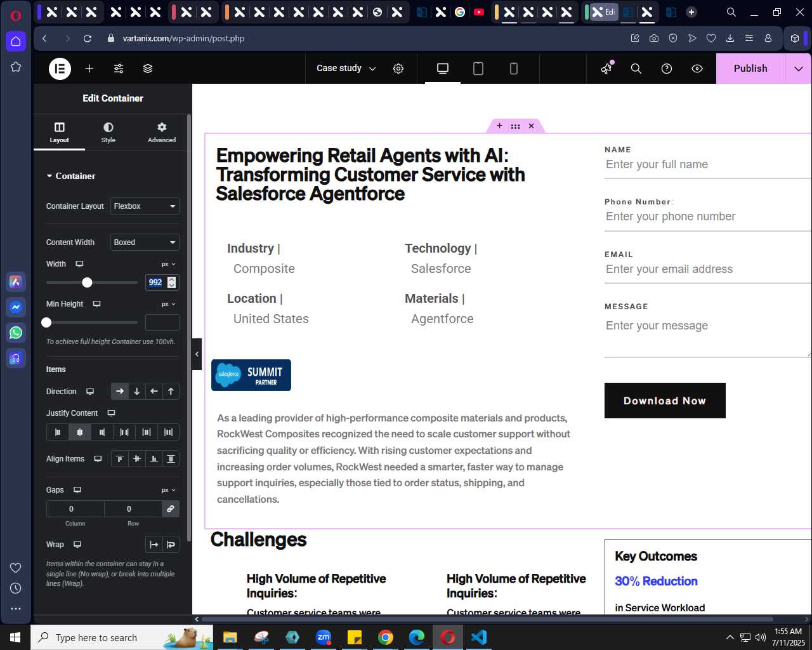Open the What's New notification icon
Viewport: 812px width, 650px height.
point(607,68)
